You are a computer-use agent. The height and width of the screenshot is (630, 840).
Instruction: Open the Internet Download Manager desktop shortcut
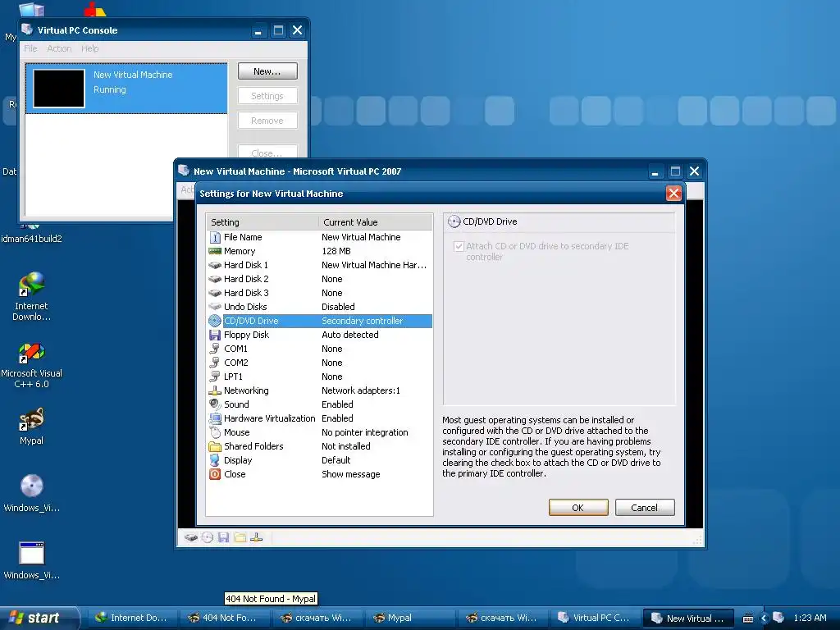click(x=32, y=296)
